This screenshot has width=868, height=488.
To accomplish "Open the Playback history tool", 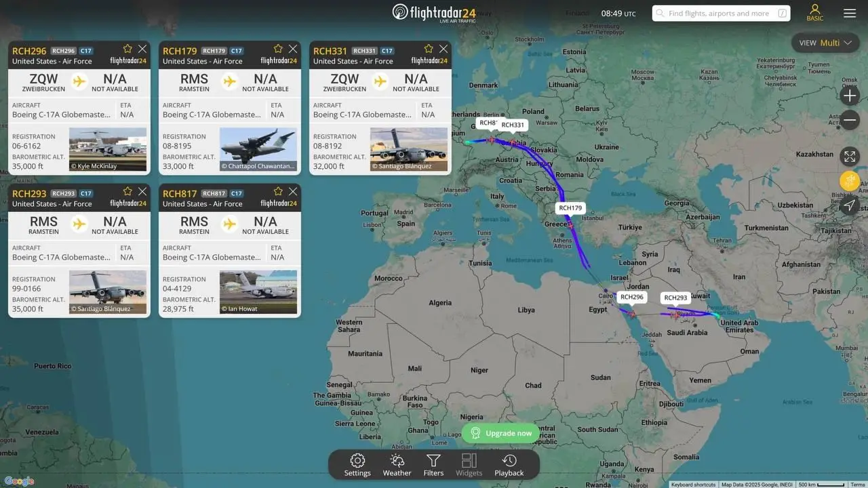I will coord(509,465).
